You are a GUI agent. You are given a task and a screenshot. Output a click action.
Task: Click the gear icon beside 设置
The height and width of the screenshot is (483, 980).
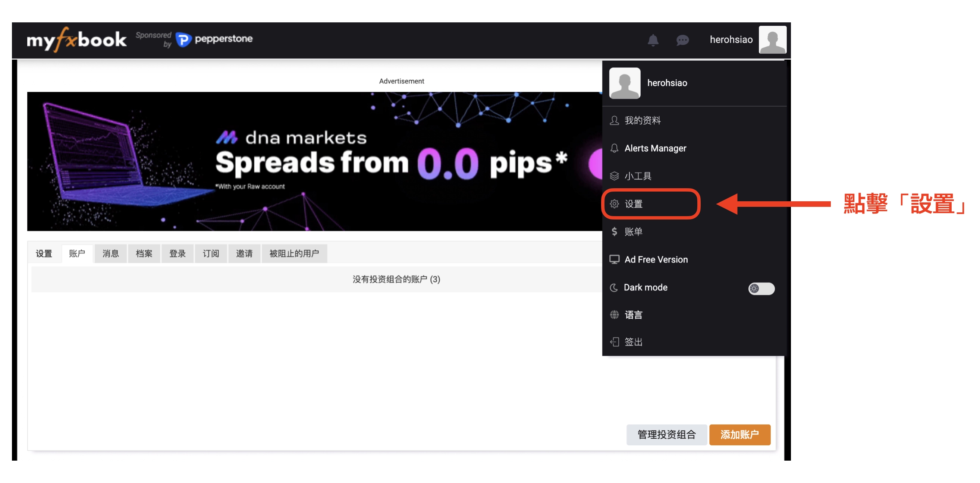614,204
